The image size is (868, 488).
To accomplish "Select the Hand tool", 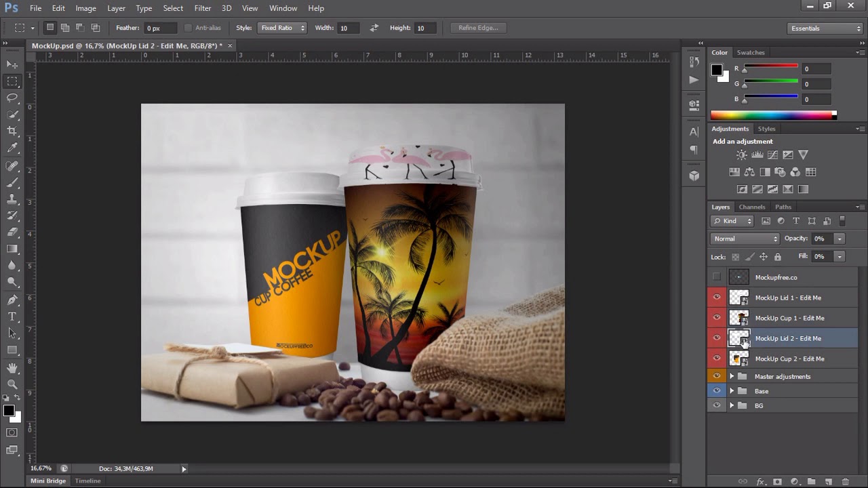I will point(12,368).
